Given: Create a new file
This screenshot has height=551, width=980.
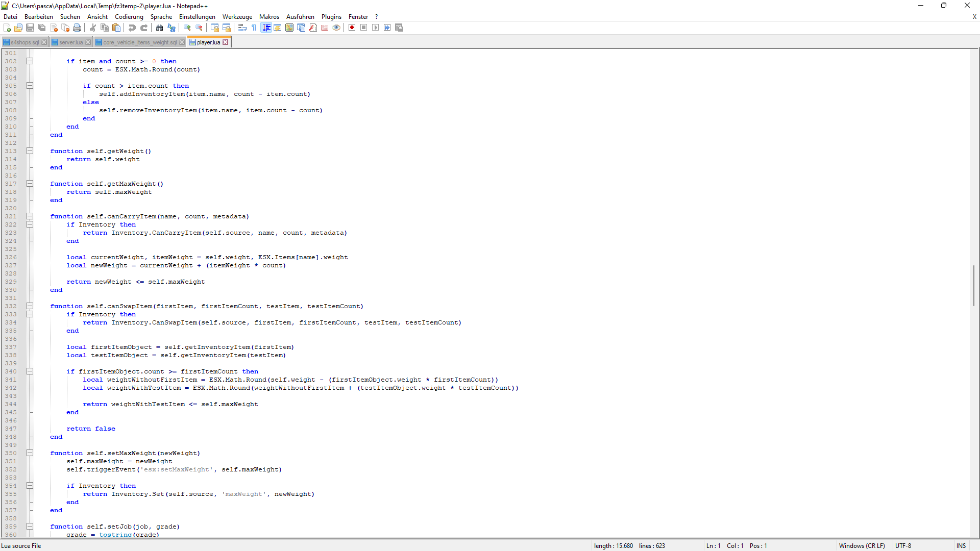Looking at the screenshot, I should click(x=7, y=28).
